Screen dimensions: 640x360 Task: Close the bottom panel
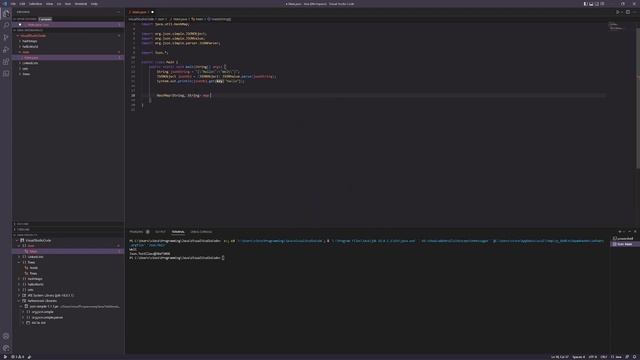coord(635,232)
